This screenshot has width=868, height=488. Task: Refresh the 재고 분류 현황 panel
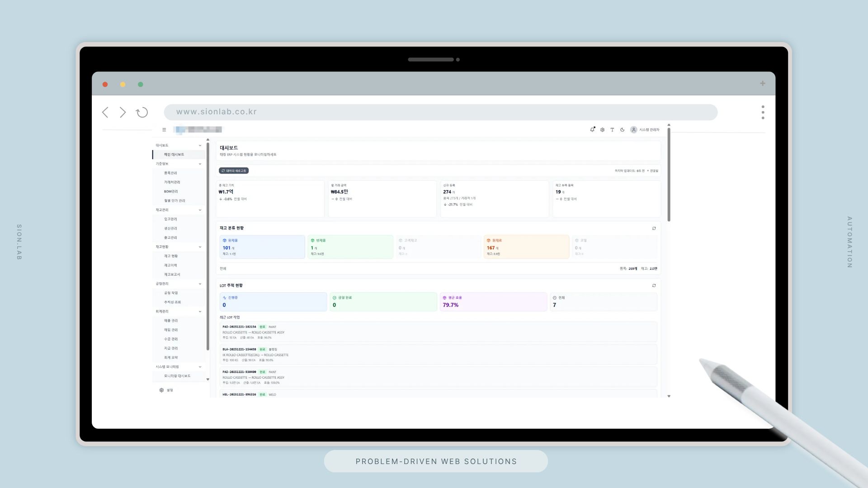pyautogui.click(x=654, y=228)
